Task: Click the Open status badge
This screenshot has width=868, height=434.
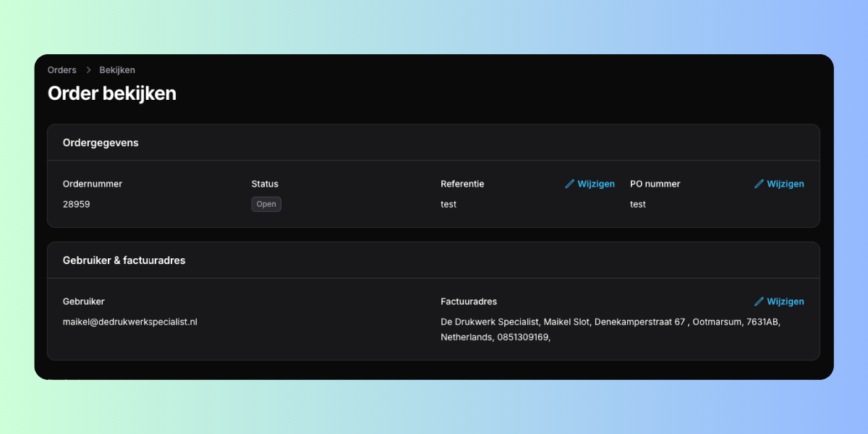Action: tap(266, 204)
